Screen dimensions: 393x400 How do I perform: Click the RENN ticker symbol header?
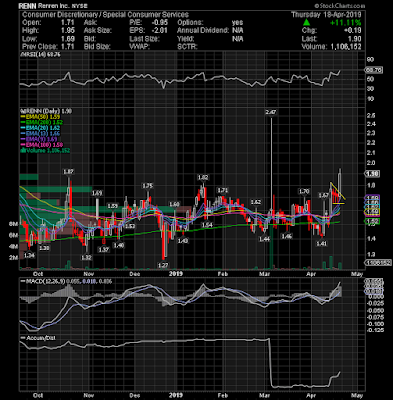(x=27, y=6)
